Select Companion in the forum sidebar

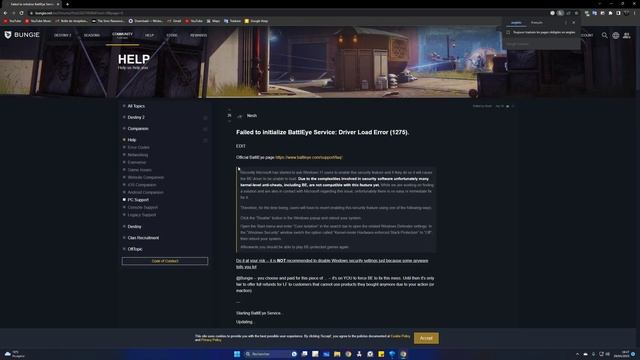[x=138, y=129]
